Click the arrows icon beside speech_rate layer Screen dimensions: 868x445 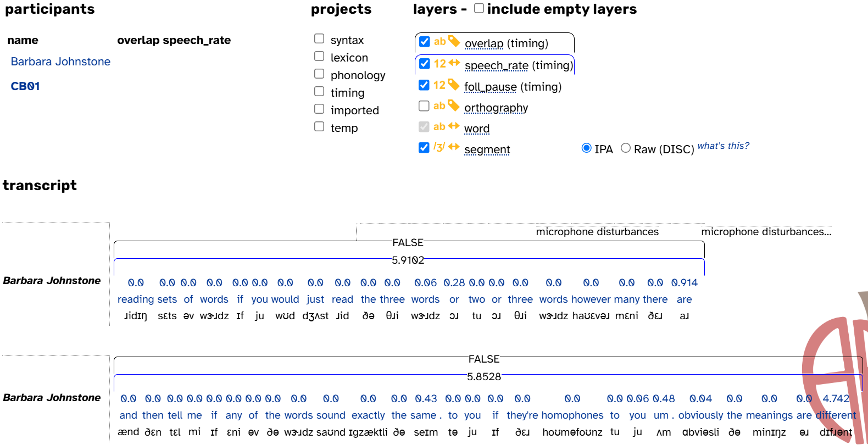click(x=454, y=63)
